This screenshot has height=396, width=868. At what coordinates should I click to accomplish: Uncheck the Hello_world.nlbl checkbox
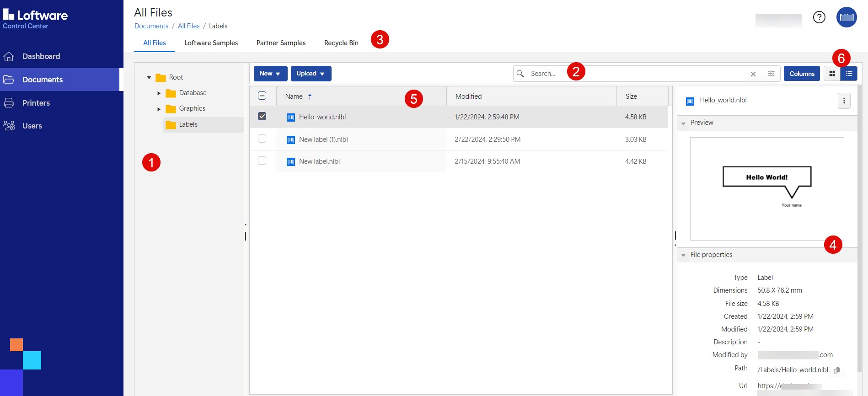click(262, 117)
